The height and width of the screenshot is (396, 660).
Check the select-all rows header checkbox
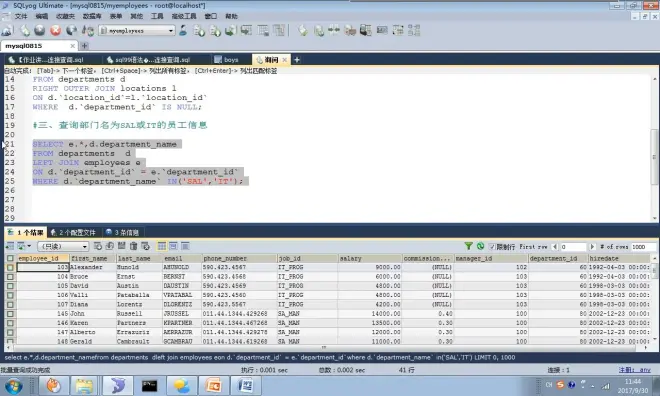click(x=10, y=258)
